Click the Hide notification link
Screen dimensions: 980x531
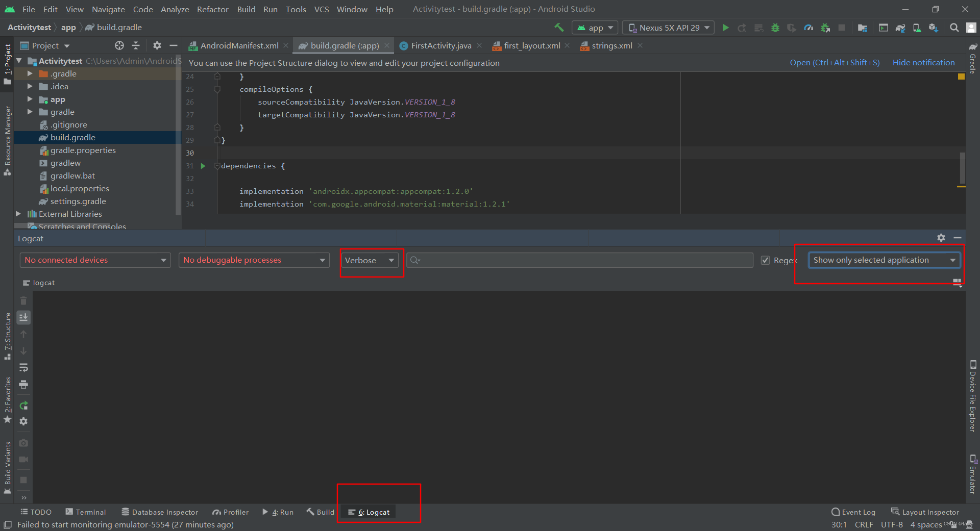[x=923, y=62]
